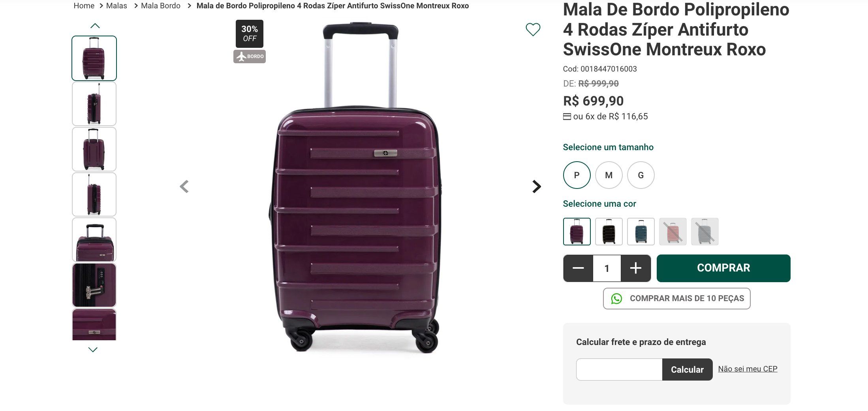Pick the blue suitcase color
This screenshot has height=411, width=868.
point(641,232)
